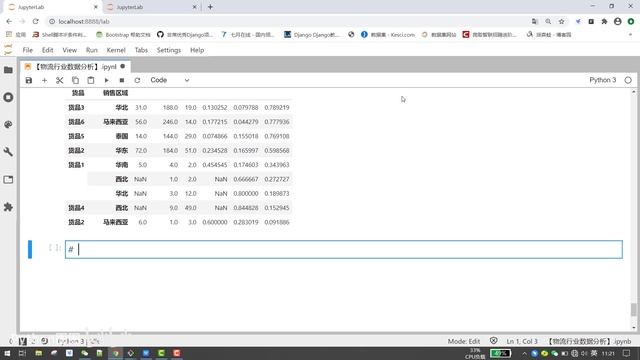The height and width of the screenshot is (360, 640).
Task: Open the property inspector wrench sidebar icon
Action: click(8, 152)
